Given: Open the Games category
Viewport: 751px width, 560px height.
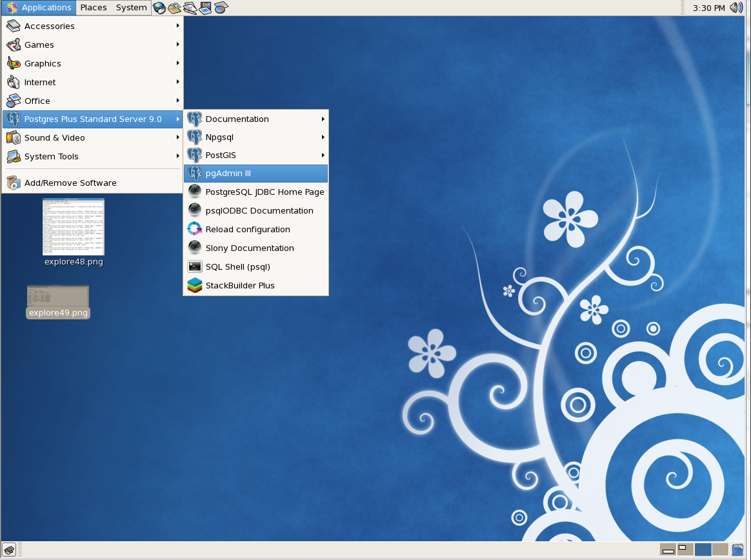Looking at the screenshot, I should [92, 45].
